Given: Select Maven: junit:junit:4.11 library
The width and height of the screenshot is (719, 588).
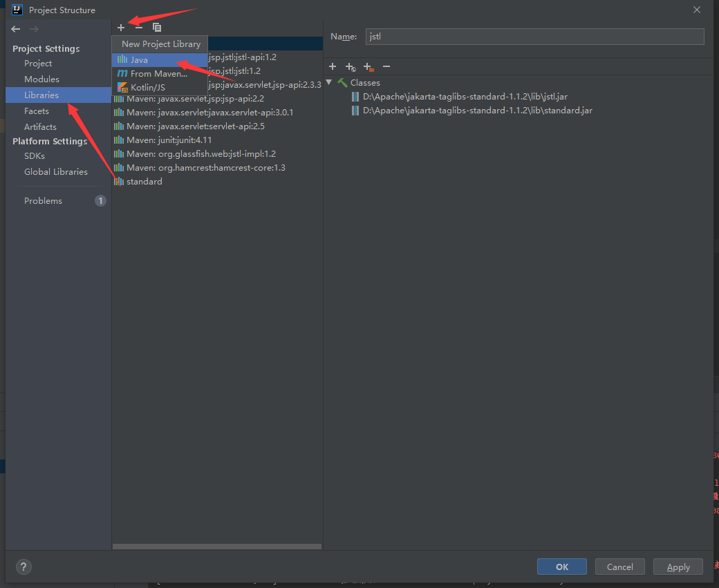Looking at the screenshot, I should 217,140.
